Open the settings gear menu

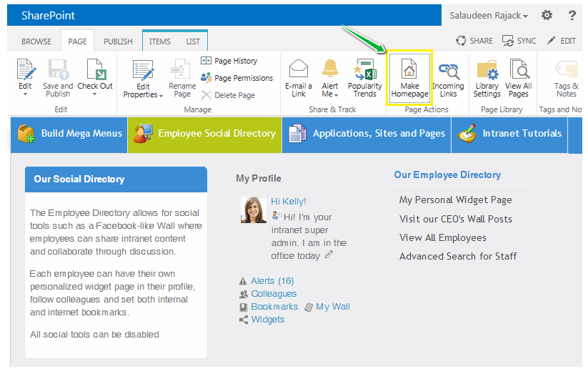tap(547, 16)
